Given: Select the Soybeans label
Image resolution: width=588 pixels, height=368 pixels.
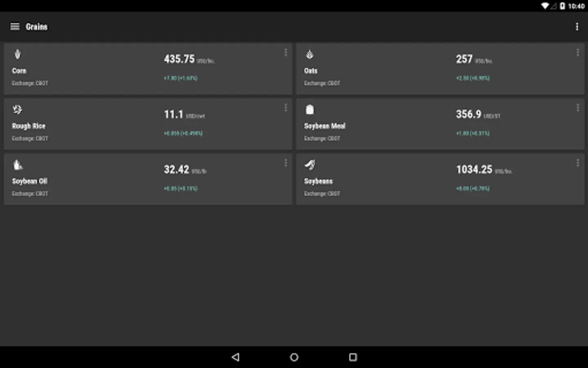Looking at the screenshot, I should (x=318, y=181).
